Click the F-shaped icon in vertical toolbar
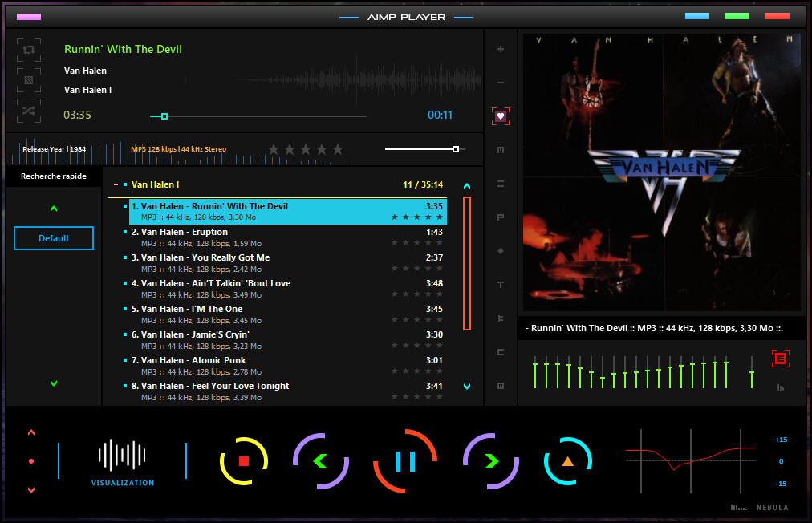 click(500, 318)
